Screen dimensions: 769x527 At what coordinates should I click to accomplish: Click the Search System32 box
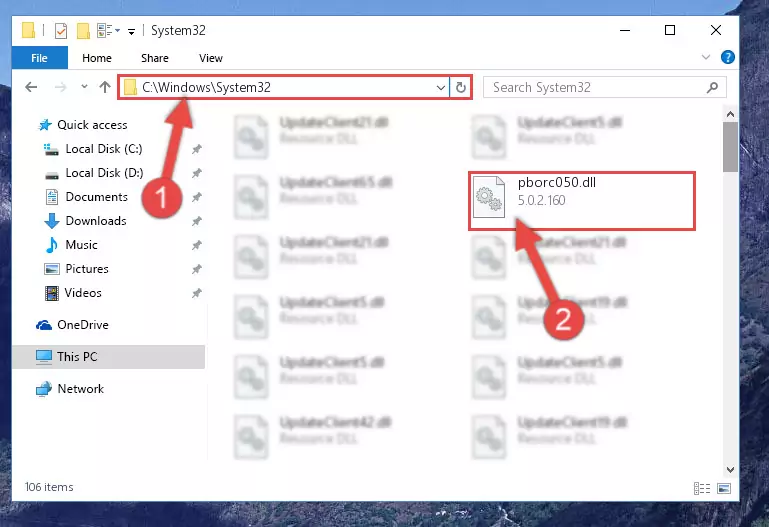pos(604,87)
